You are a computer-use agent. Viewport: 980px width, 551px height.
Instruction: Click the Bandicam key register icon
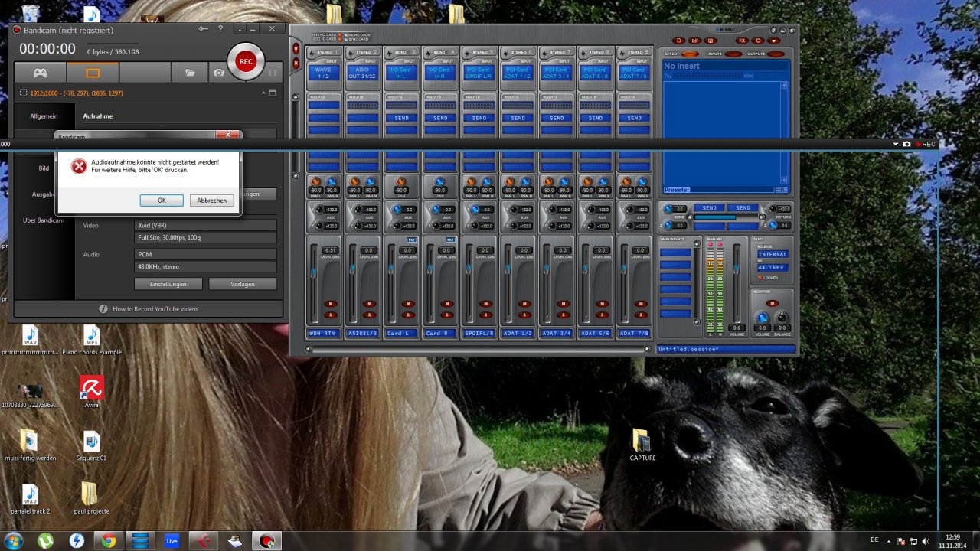coord(204,28)
